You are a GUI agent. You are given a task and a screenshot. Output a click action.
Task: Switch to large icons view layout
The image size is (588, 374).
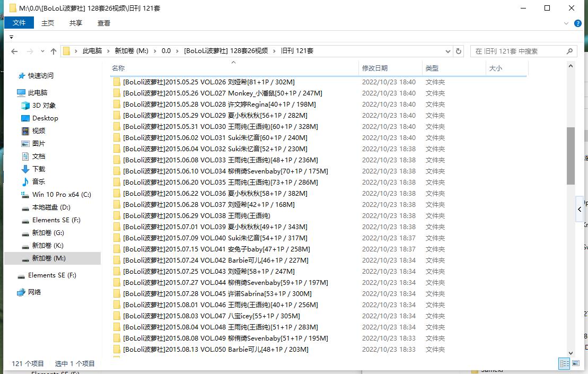point(576,363)
